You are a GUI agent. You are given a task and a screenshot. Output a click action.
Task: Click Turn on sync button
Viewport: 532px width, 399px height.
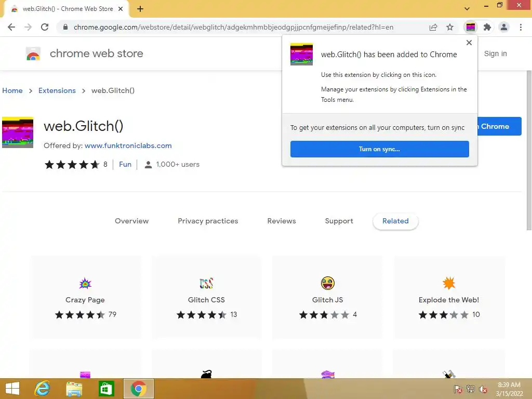tap(380, 149)
